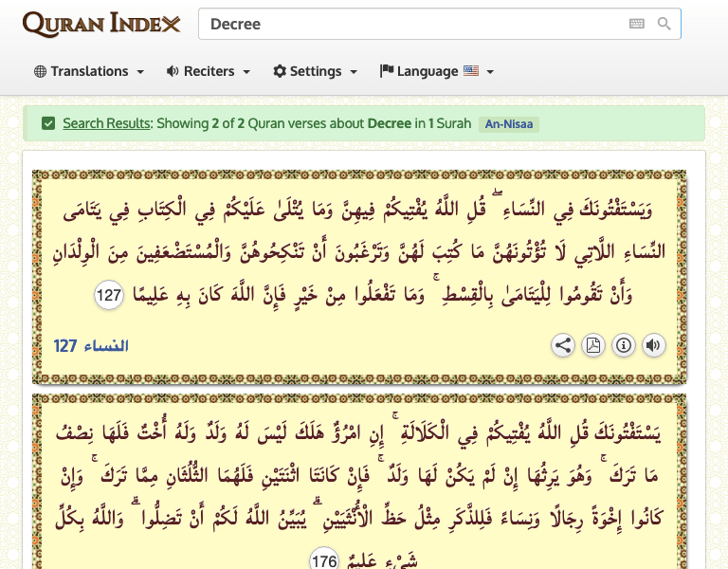Click the green checkmark in results banner
This screenshot has width=728, height=569.
[48, 123]
